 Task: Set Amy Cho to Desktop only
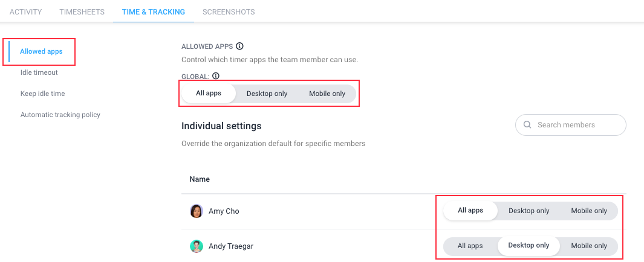[529, 211]
